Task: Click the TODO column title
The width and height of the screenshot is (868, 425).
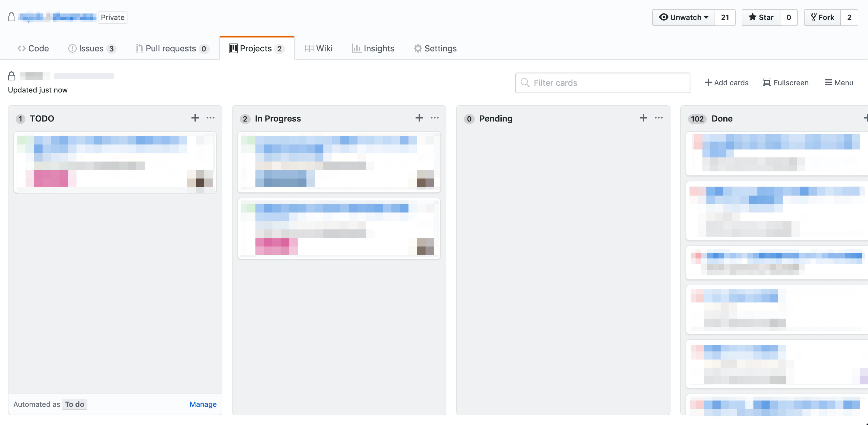Action: pos(42,118)
